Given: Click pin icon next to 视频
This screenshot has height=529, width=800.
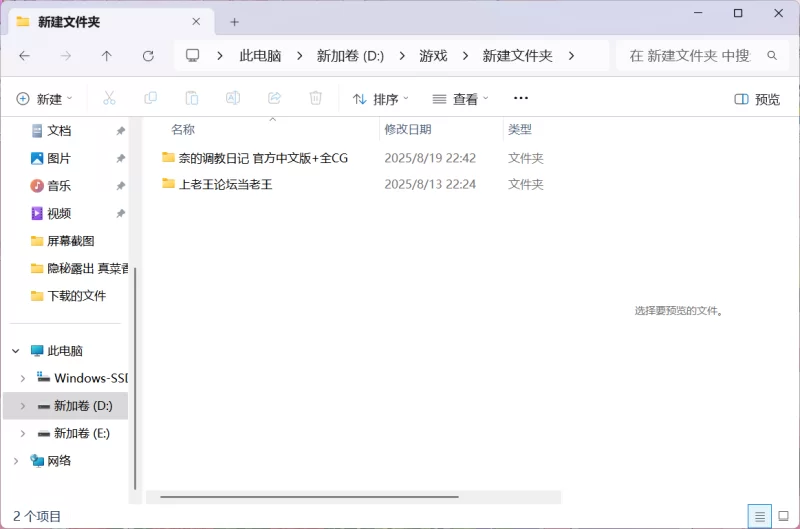Looking at the screenshot, I should (x=120, y=214).
